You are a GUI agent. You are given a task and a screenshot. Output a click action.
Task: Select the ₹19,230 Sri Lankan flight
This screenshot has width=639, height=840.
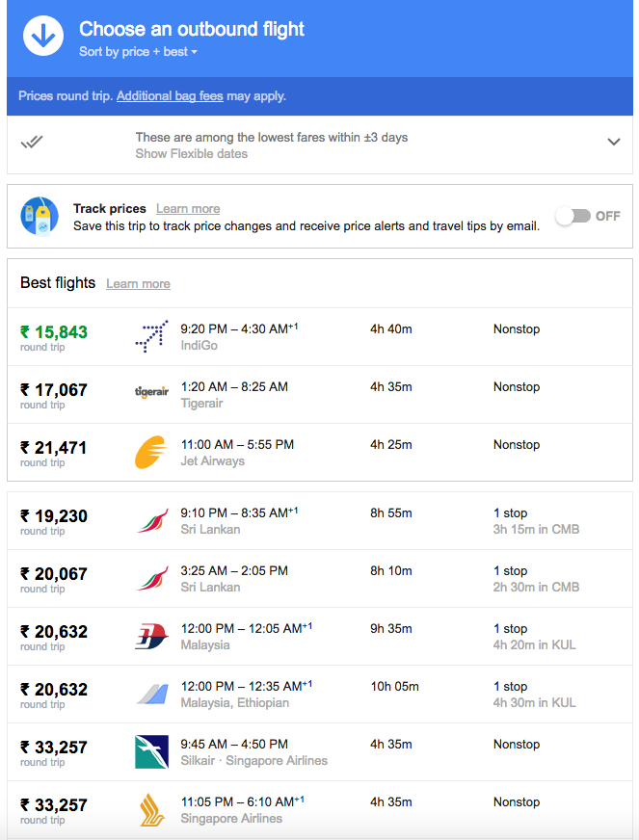(320, 521)
